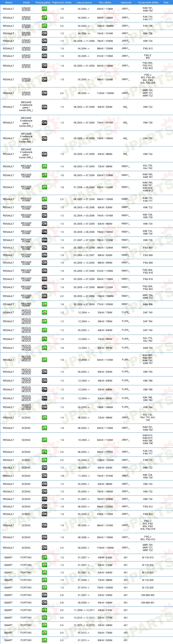Click the Oznaczenie silnika column header
This screenshot has height=644, width=173.
148,2
